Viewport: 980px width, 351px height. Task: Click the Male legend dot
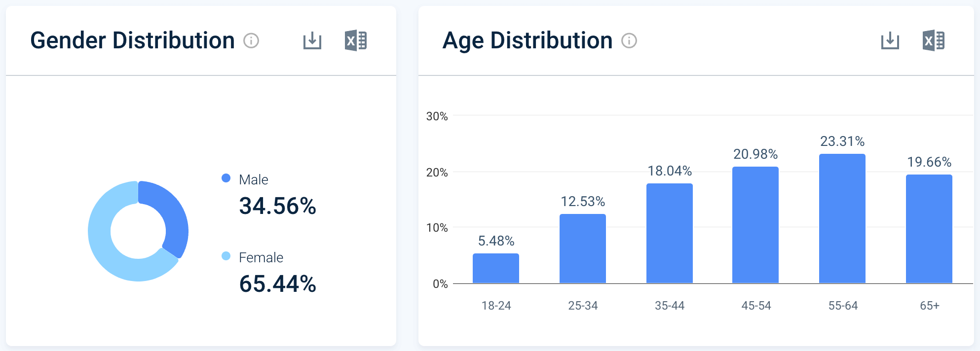click(x=226, y=178)
